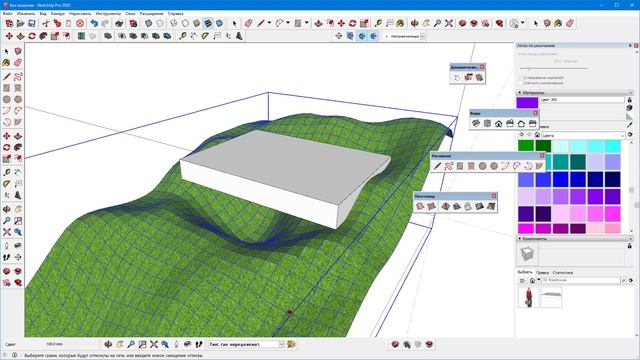Click the current purple material preview
The image size is (640, 360).
point(527,102)
